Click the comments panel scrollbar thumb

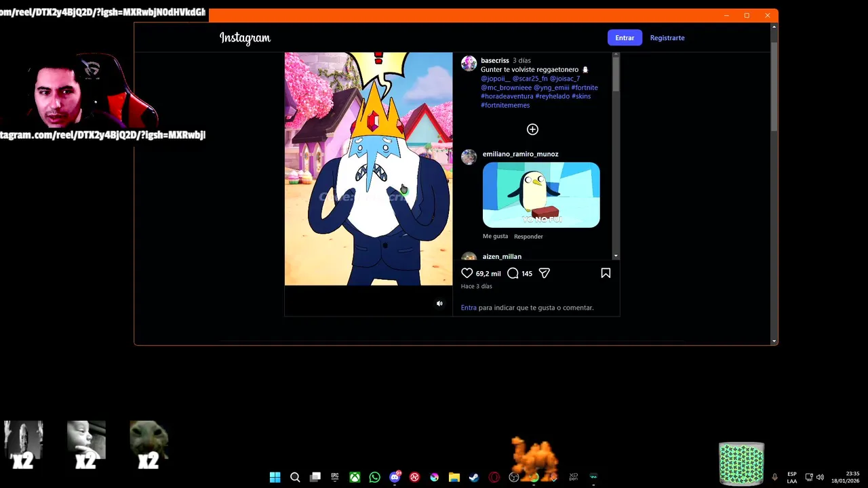pyautogui.click(x=616, y=76)
